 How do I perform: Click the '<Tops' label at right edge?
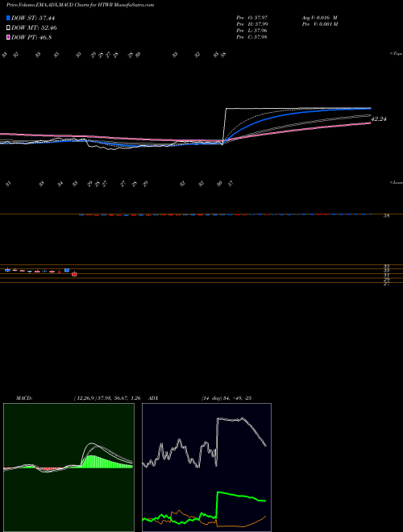tap(397, 54)
